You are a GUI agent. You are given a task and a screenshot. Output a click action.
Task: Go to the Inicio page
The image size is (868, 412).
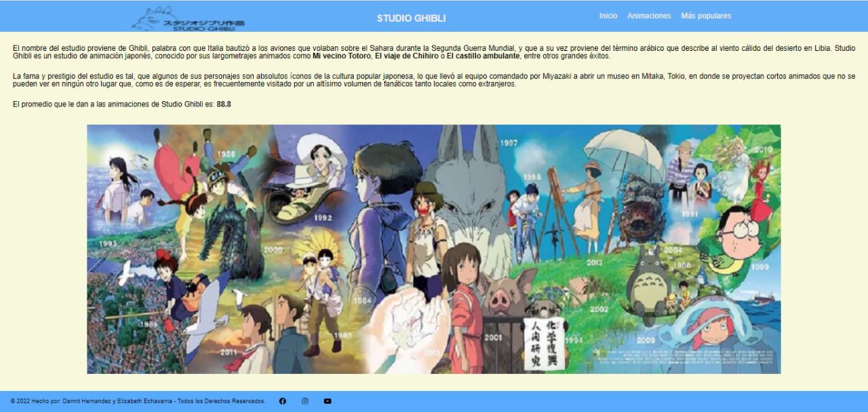click(x=608, y=16)
